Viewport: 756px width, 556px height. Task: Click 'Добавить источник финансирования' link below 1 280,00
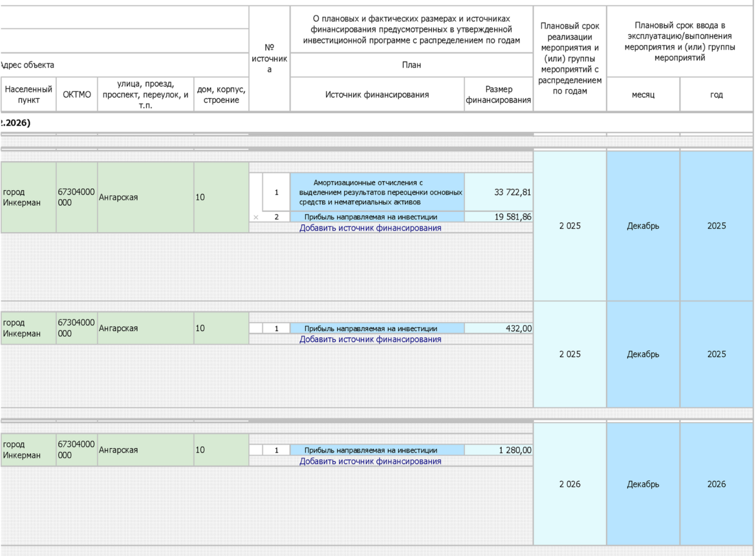(371, 461)
